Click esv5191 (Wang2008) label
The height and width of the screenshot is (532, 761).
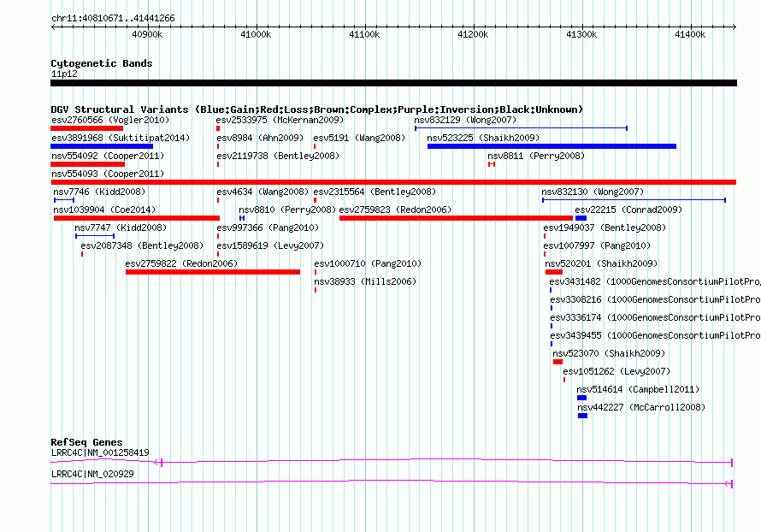[x=359, y=138]
